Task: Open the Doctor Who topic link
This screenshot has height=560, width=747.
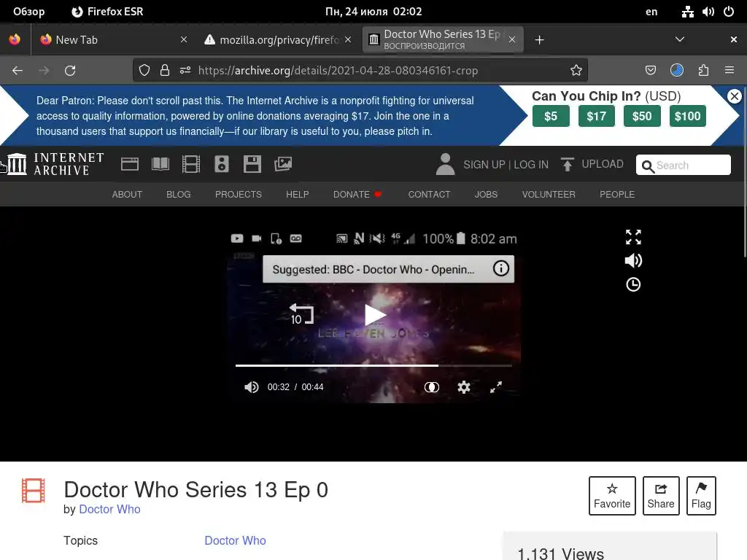Action: click(x=235, y=540)
